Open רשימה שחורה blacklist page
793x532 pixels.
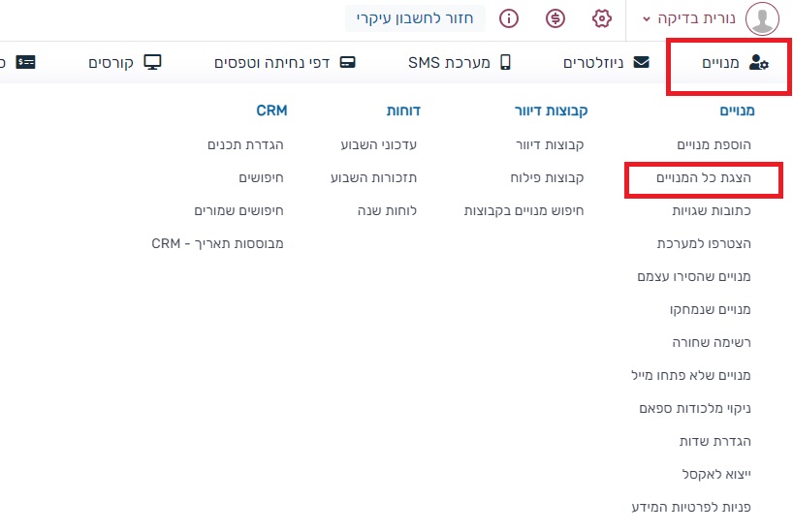713,342
